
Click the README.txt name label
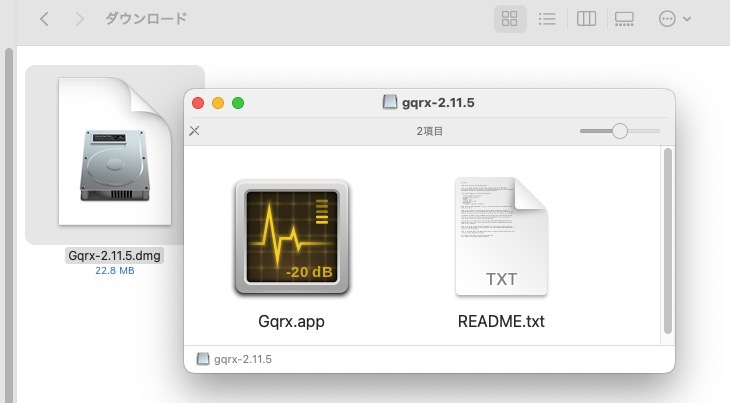[x=501, y=321]
